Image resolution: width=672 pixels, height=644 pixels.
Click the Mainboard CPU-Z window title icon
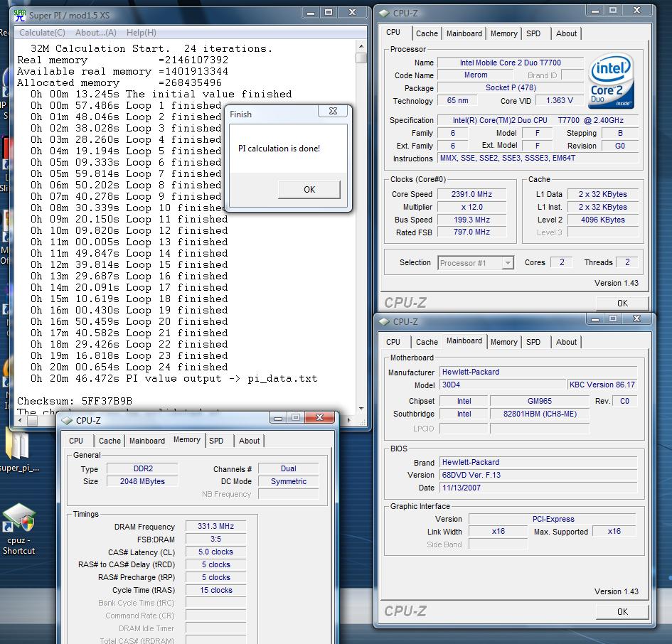(385, 321)
